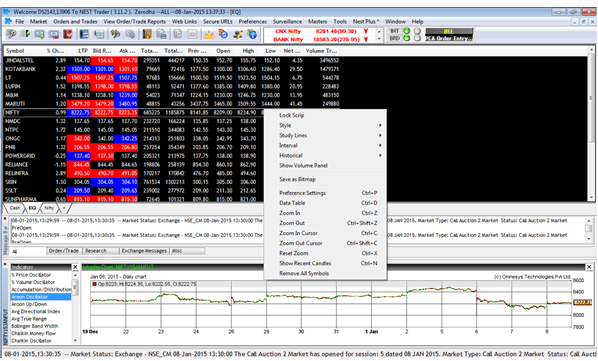Open the Order/Trade messages tab
Image resolution: width=598 pixels, height=361 pixels.
click(63, 251)
